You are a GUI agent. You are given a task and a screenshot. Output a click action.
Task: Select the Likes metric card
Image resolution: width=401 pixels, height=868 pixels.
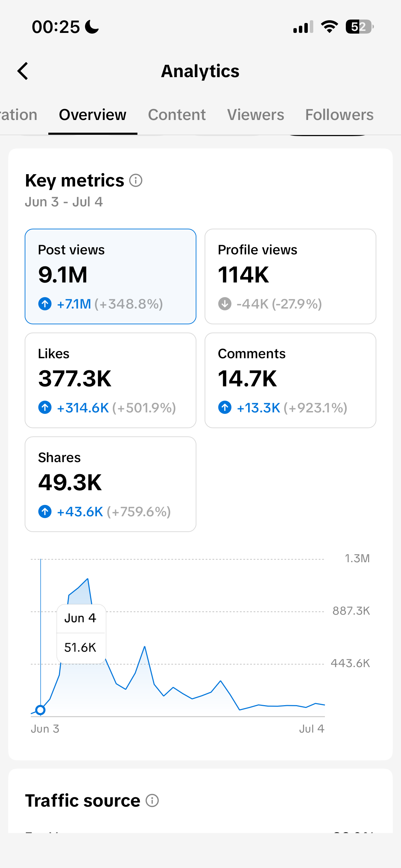(110, 380)
